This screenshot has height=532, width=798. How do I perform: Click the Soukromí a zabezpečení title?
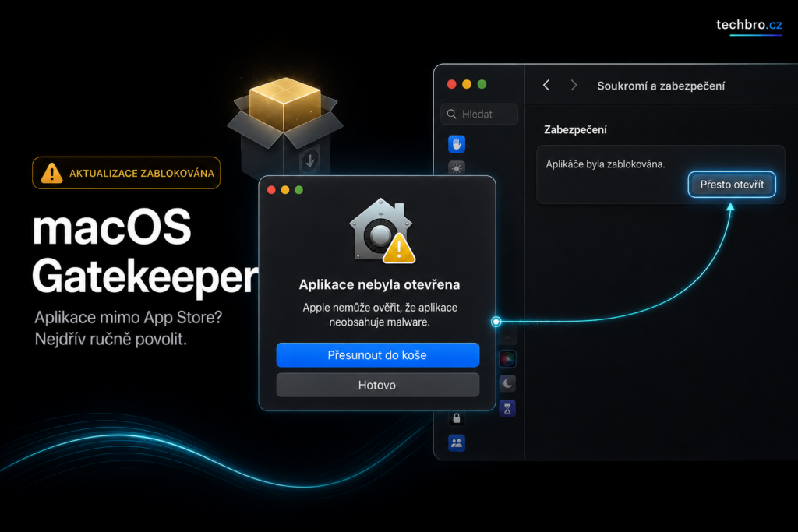pyautogui.click(x=661, y=86)
